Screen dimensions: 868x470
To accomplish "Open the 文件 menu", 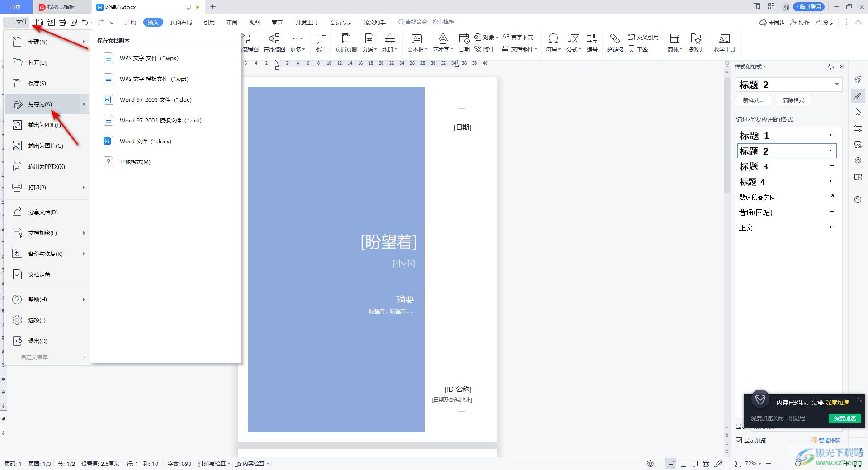I will click(17, 22).
